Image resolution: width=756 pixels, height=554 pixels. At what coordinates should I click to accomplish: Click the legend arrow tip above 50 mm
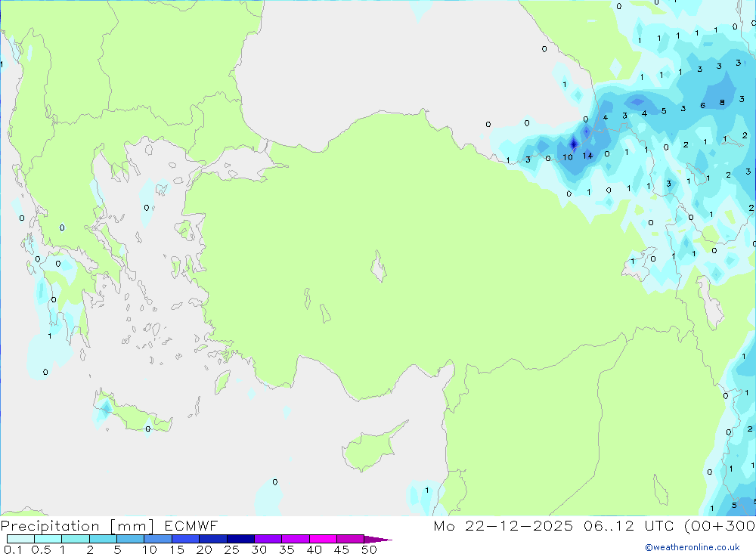pyautogui.click(x=377, y=540)
